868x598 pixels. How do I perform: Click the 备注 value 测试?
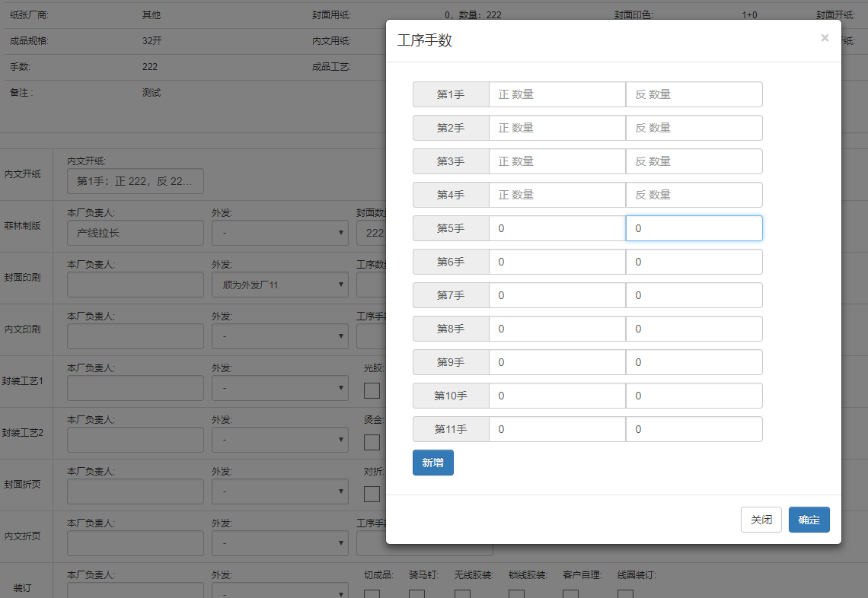[151, 92]
